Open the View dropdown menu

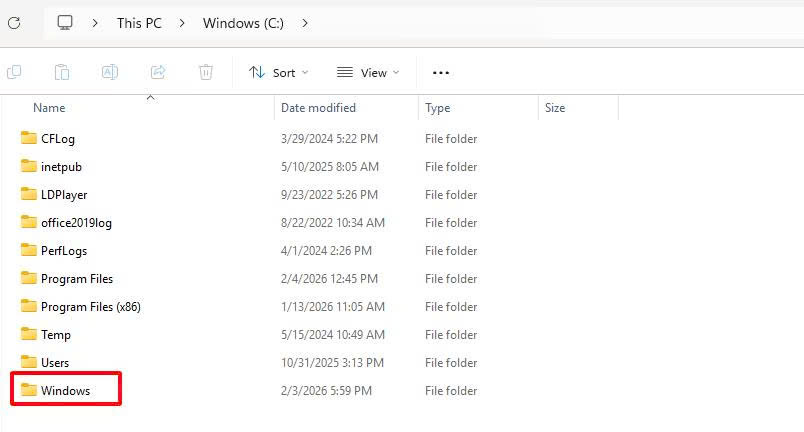tap(368, 72)
